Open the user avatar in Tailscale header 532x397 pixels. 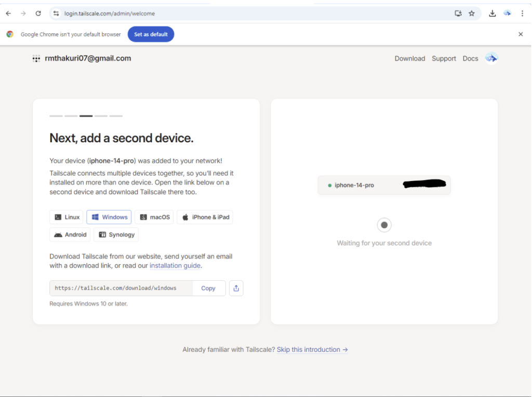(491, 58)
